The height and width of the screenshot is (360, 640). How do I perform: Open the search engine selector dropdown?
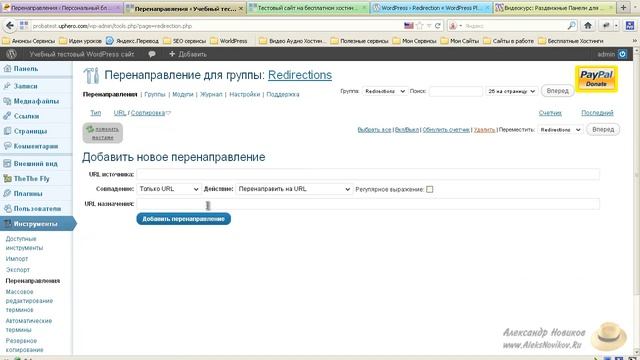click(455, 26)
